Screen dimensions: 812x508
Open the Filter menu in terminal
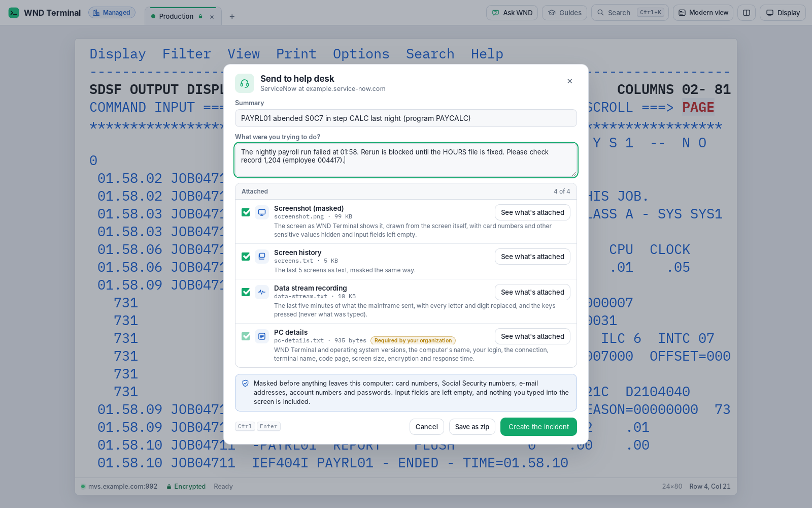coord(187,54)
